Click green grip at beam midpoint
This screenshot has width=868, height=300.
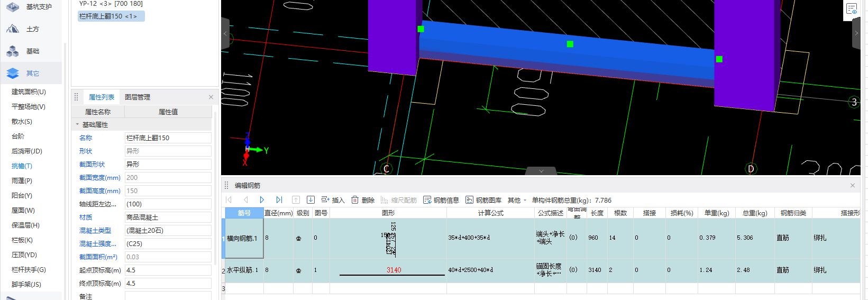coord(570,44)
